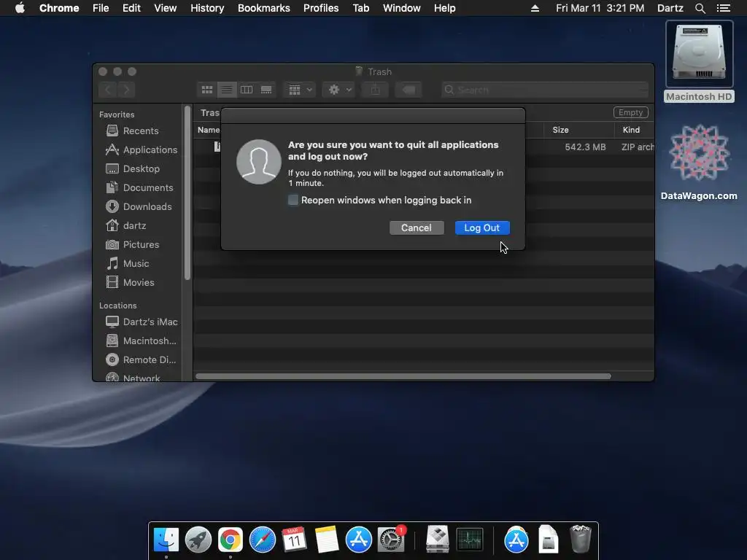This screenshot has height=560, width=747.
Task: Click the Finder back arrow
Action: click(108, 90)
